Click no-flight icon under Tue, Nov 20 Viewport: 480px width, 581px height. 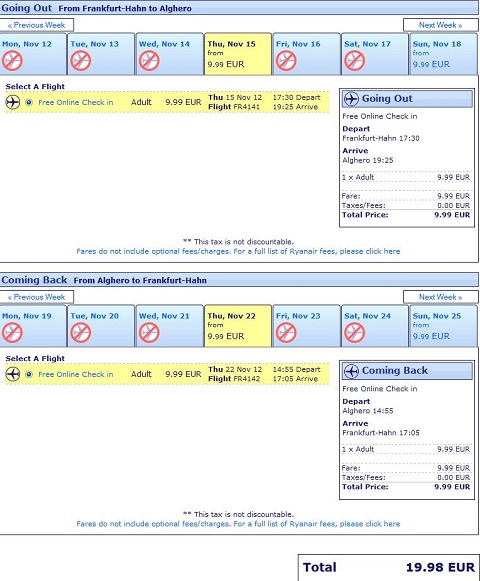(x=81, y=333)
